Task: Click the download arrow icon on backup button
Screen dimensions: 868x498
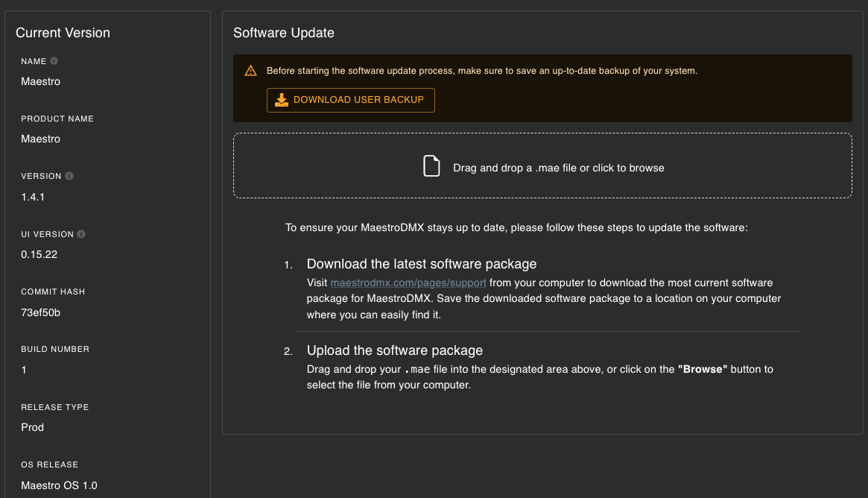Action: click(x=281, y=100)
